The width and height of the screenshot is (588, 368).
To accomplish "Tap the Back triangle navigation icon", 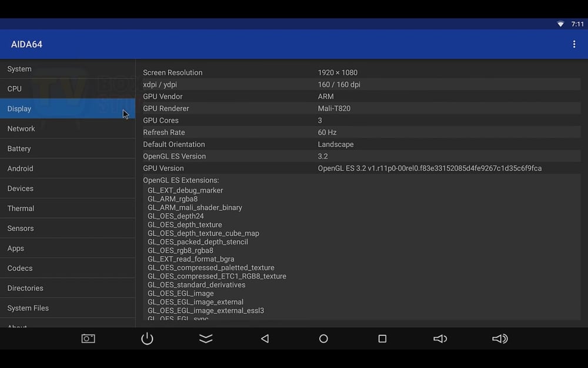I will click(265, 339).
